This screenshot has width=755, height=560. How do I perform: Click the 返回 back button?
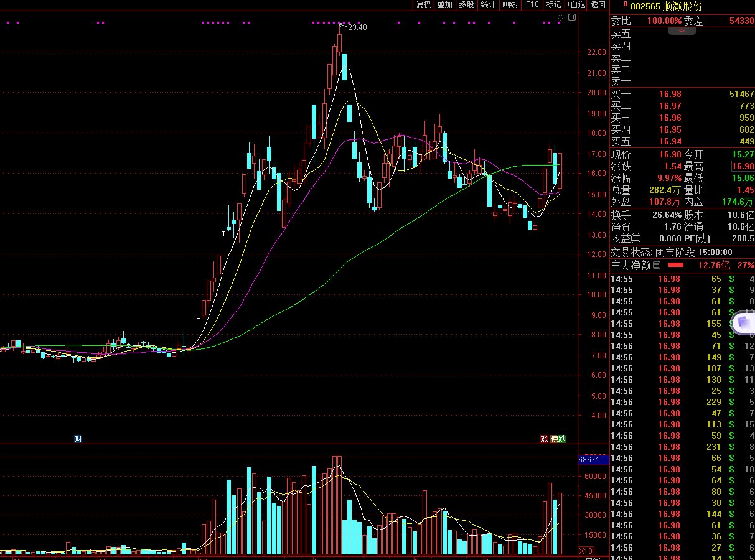(x=598, y=5)
